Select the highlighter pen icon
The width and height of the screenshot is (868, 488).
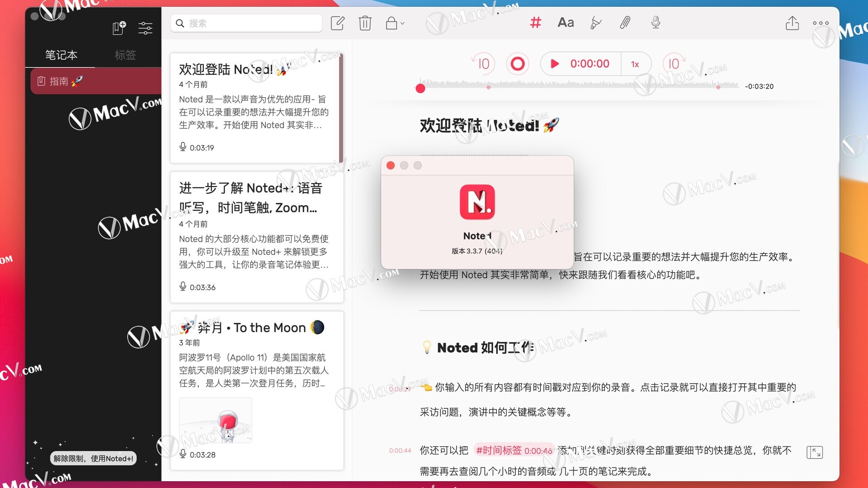(595, 23)
